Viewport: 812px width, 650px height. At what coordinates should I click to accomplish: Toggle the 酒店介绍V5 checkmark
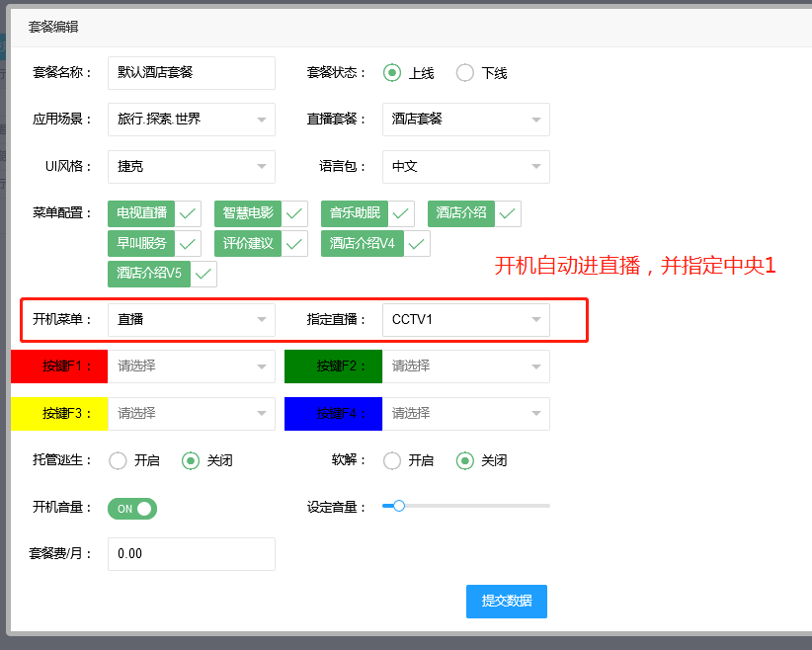(203, 274)
